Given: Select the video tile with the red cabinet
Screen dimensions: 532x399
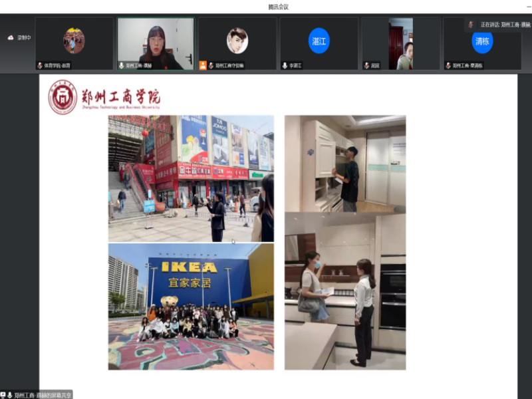Looking at the screenshot, I should pos(401,44).
